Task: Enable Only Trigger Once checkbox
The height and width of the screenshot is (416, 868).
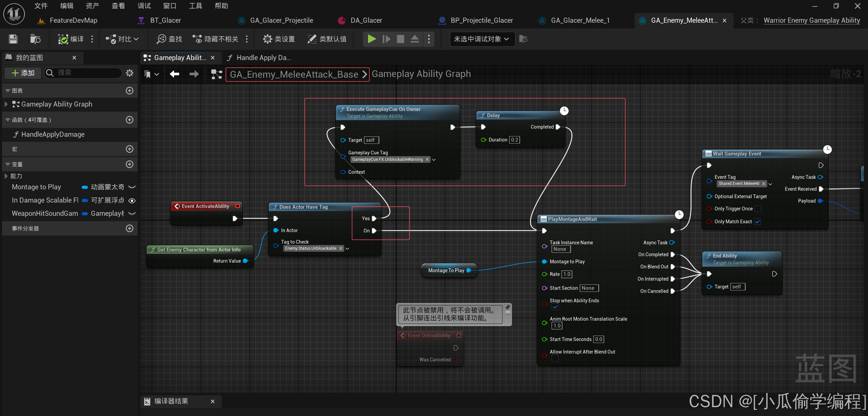Action: pyautogui.click(x=758, y=209)
